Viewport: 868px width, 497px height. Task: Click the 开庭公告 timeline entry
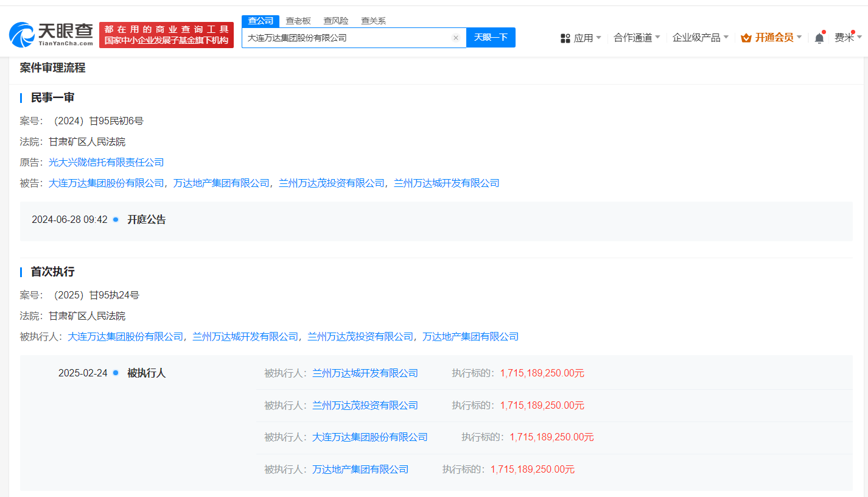(x=147, y=220)
